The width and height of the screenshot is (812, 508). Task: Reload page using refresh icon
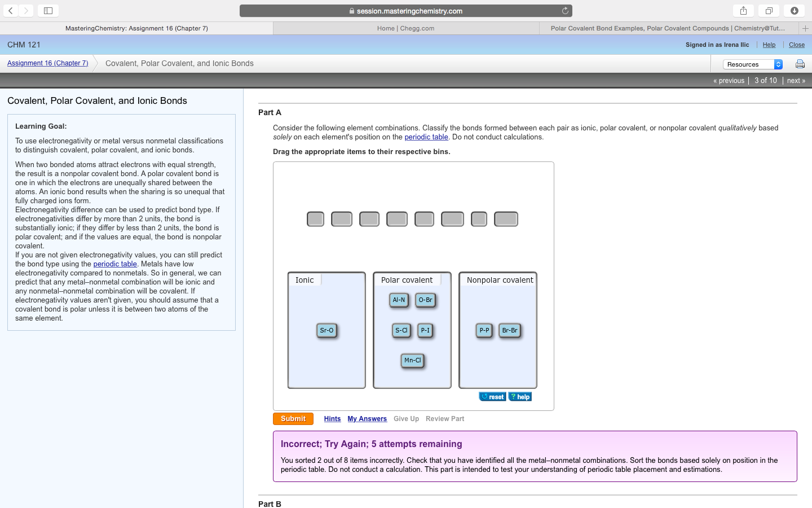(x=565, y=11)
